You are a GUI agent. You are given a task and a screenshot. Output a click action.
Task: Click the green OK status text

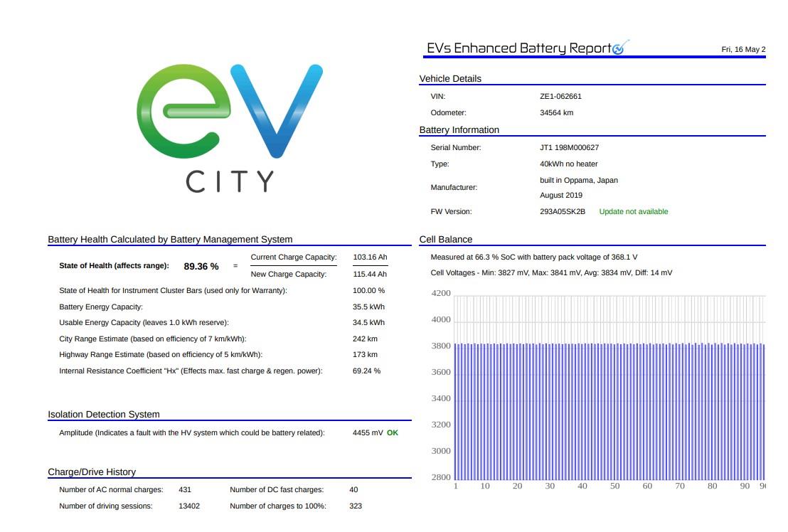(393, 432)
